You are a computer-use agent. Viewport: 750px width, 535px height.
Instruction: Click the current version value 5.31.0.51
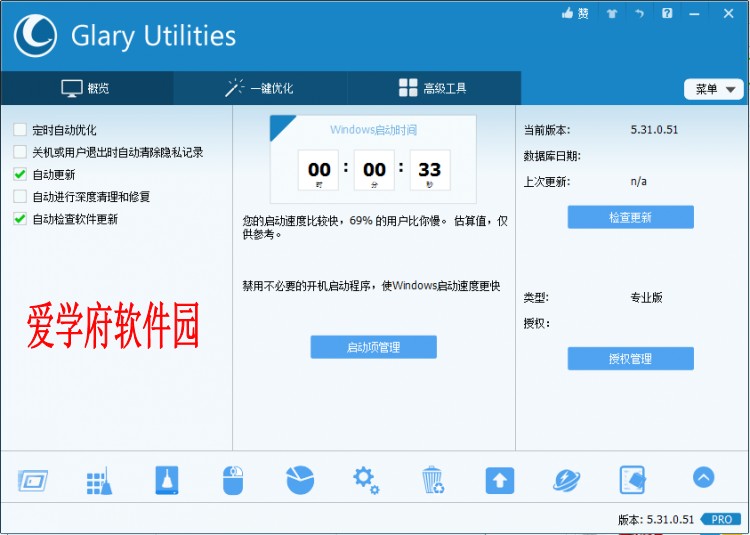click(654, 130)
